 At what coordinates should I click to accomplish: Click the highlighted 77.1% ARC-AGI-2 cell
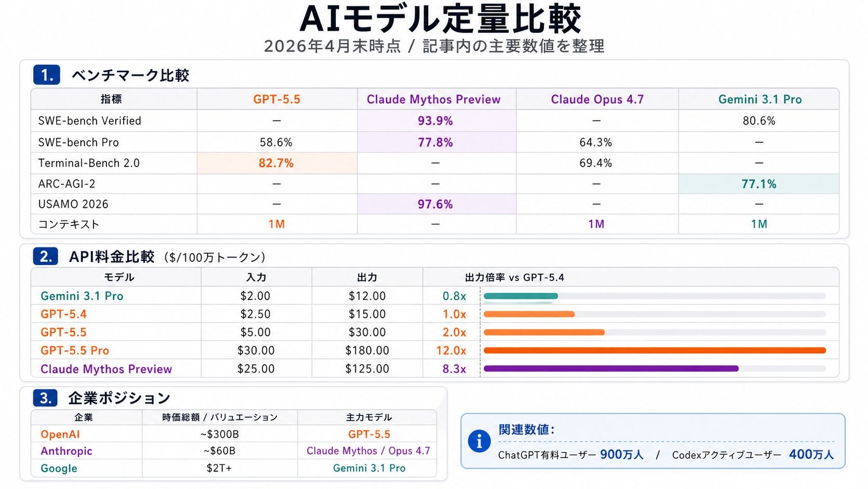coord(759,184)
